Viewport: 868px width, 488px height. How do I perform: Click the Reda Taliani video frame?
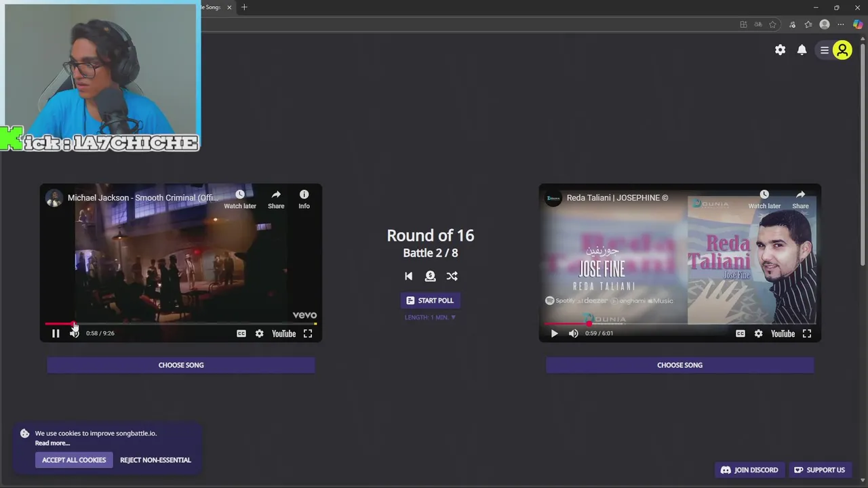679,264
